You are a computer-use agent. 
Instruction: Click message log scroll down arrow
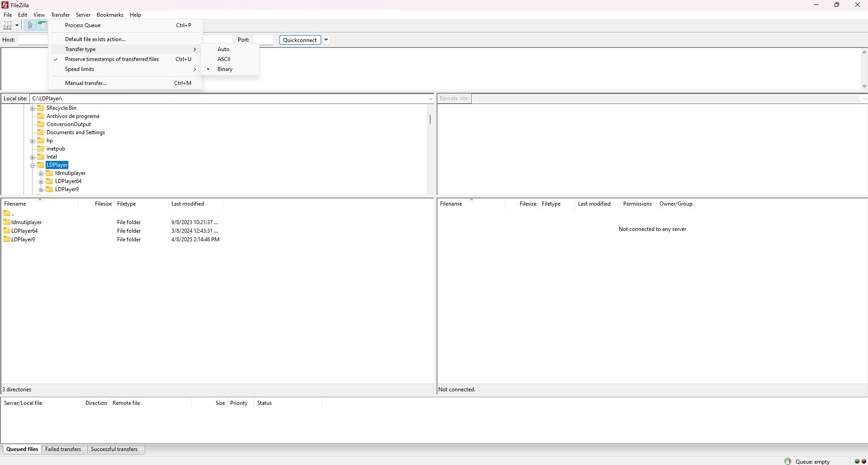click(x=864, y=86)
